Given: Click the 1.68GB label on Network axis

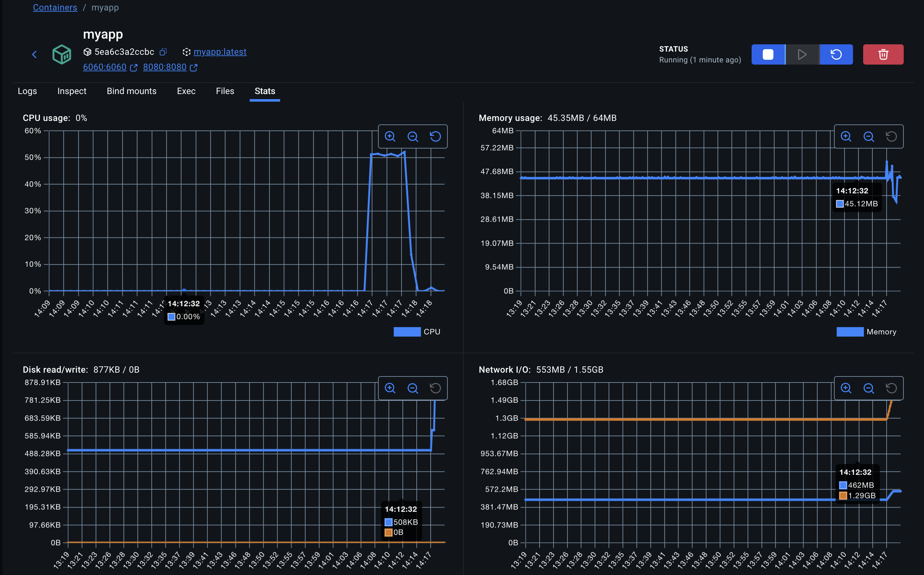Looking at the screenshot, I should point(504,382).
